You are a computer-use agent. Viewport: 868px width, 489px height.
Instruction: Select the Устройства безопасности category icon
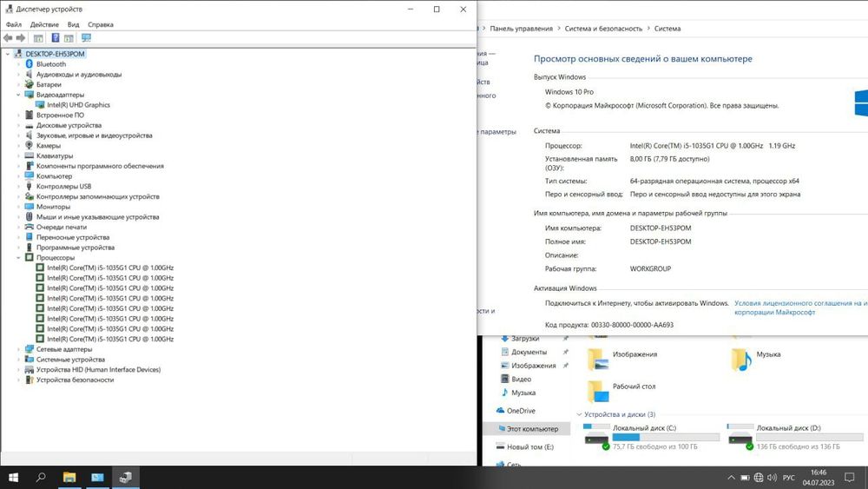(x=30, y=380)
